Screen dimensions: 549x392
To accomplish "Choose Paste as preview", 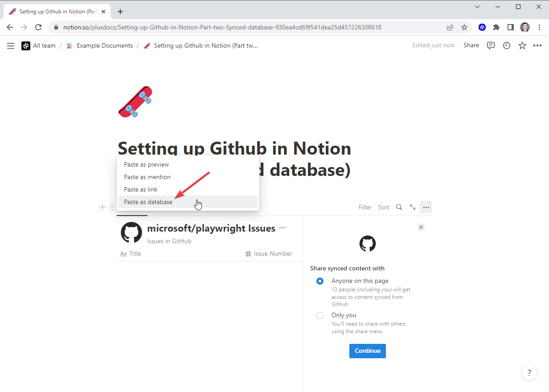I will (188, 164).
